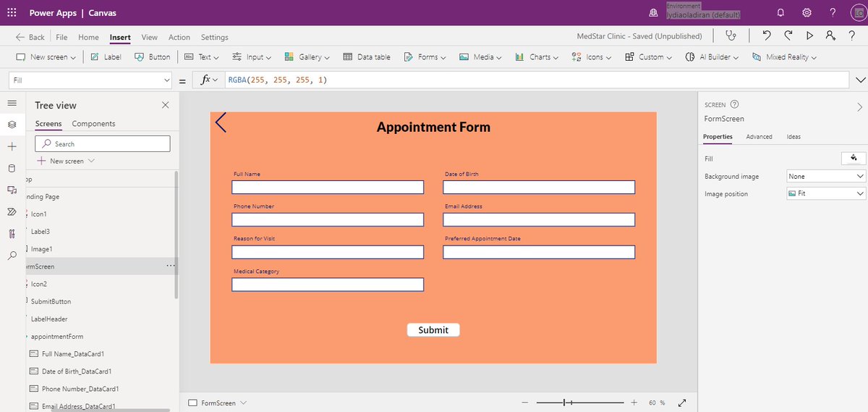Screen dimensions: 868x412
Task: Open the Background image dropdown
Action: 826,176
